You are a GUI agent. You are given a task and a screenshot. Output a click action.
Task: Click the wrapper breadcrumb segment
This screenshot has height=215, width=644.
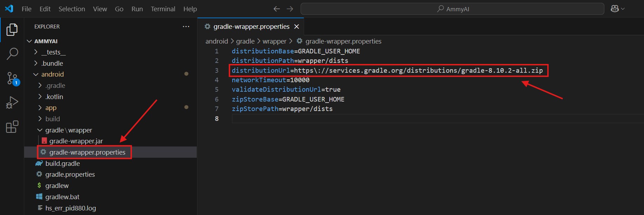point(274,41)
